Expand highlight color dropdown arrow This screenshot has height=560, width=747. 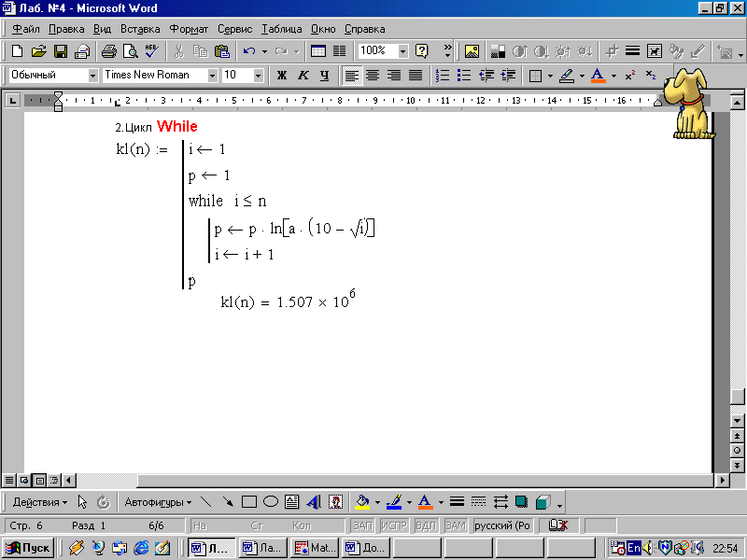[x=582, y=76]
